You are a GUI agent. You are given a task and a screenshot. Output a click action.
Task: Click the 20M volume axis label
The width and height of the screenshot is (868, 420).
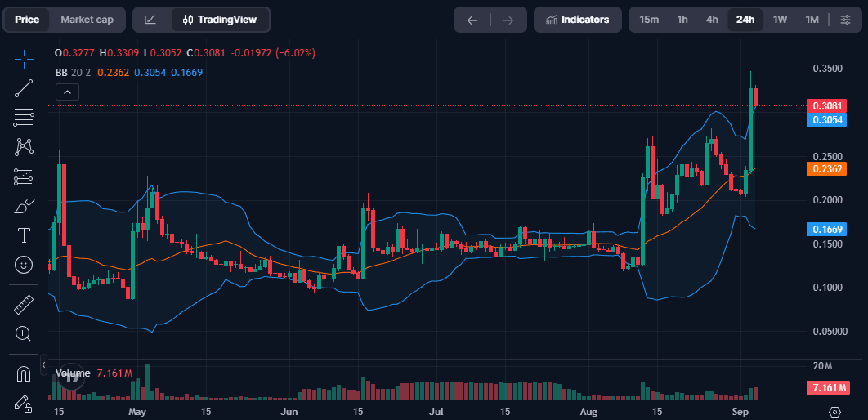pos(823,366)
